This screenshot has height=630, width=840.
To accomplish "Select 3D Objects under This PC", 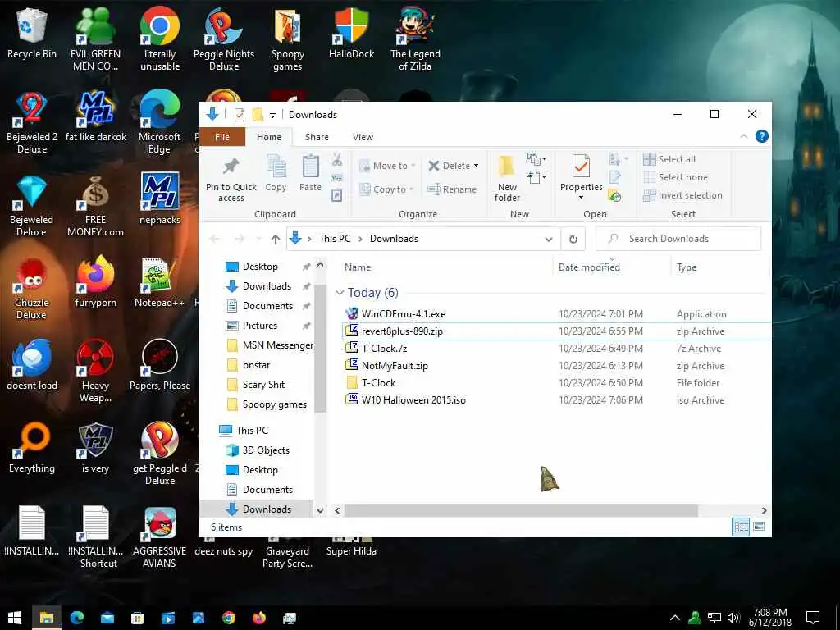I will (266, 450).
